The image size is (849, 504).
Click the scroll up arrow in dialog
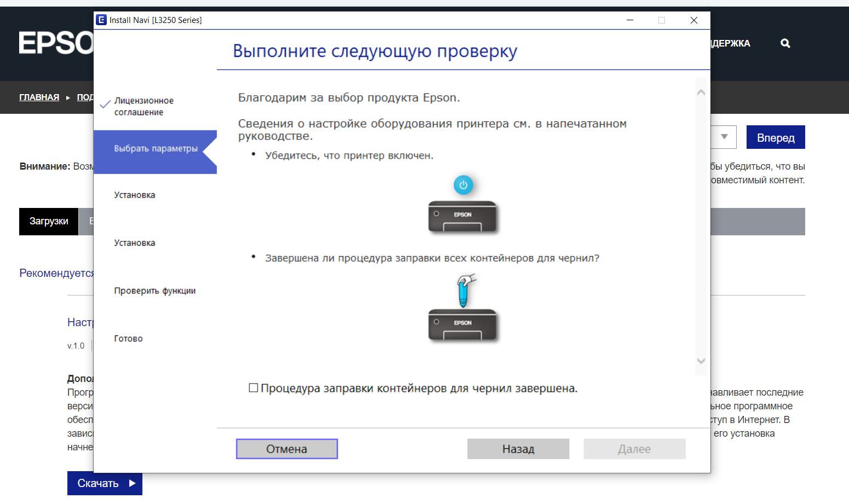[x=701, y=92]
